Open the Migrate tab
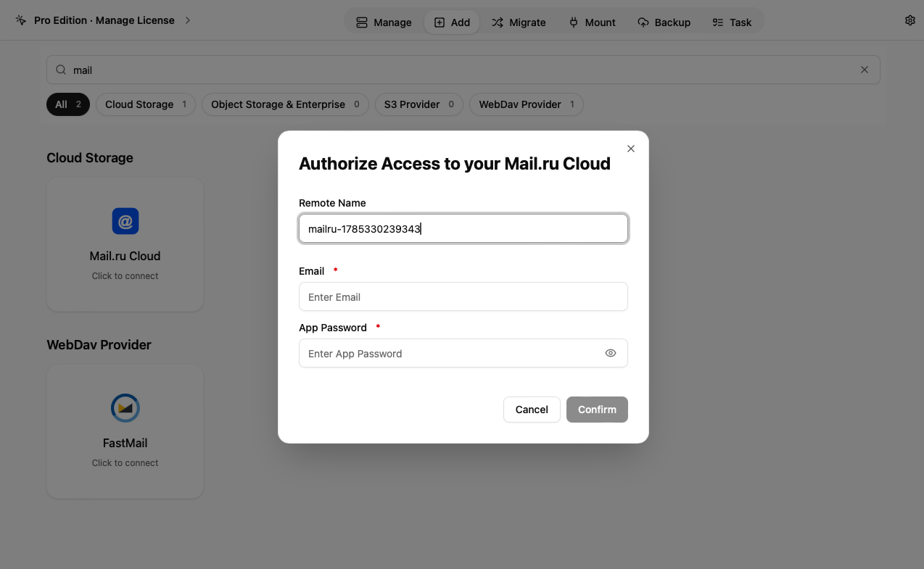924x569 pixels. pos(519,22)
